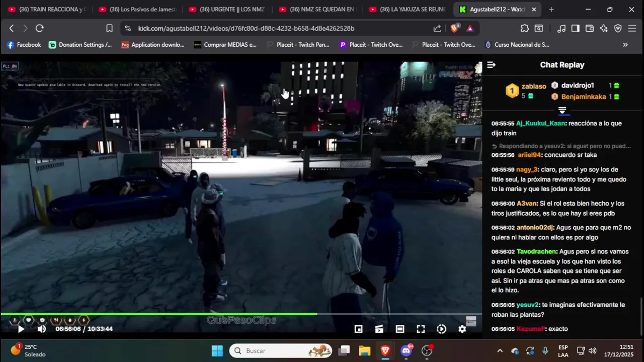The image size is (644, 362).
Task: Open the Brave Wallet
Action: [x=590, y=29]
